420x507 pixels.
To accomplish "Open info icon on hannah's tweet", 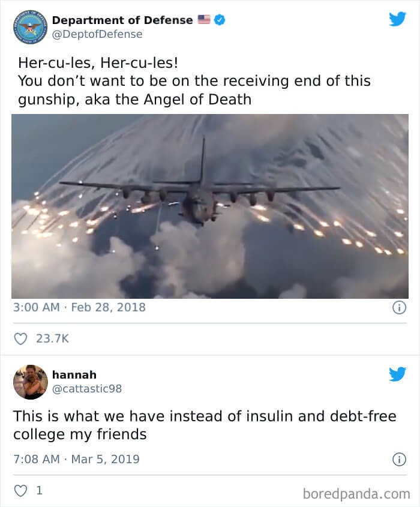I will (399, 459).
